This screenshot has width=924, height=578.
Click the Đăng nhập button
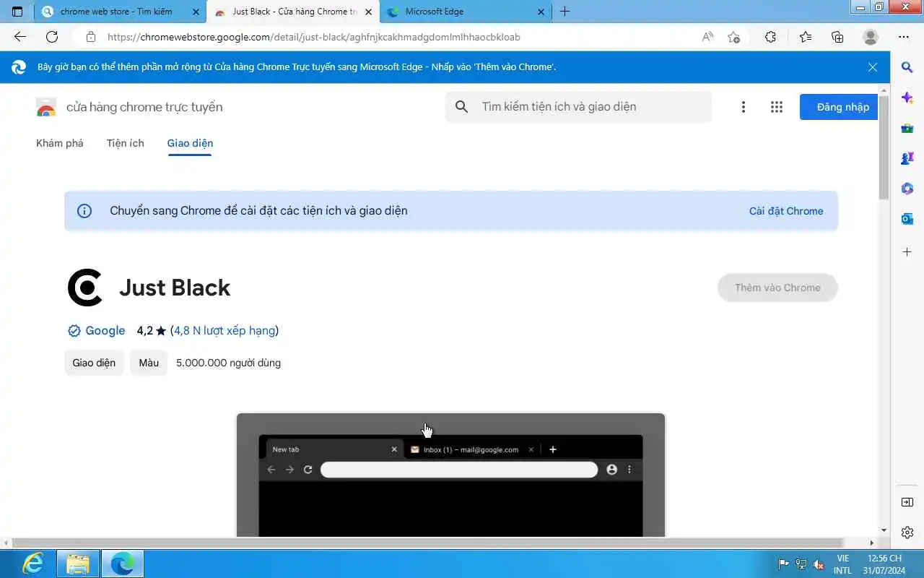click(x=839, y=107)
